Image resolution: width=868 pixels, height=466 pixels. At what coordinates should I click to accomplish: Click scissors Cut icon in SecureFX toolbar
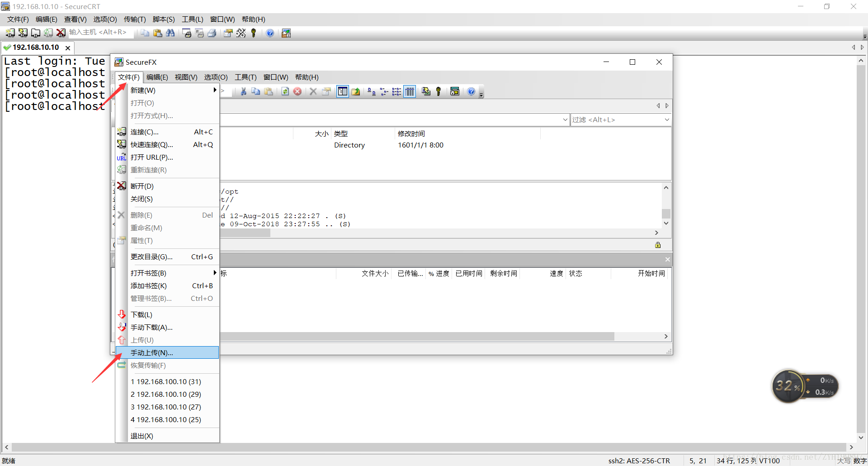tap(243, 91)
